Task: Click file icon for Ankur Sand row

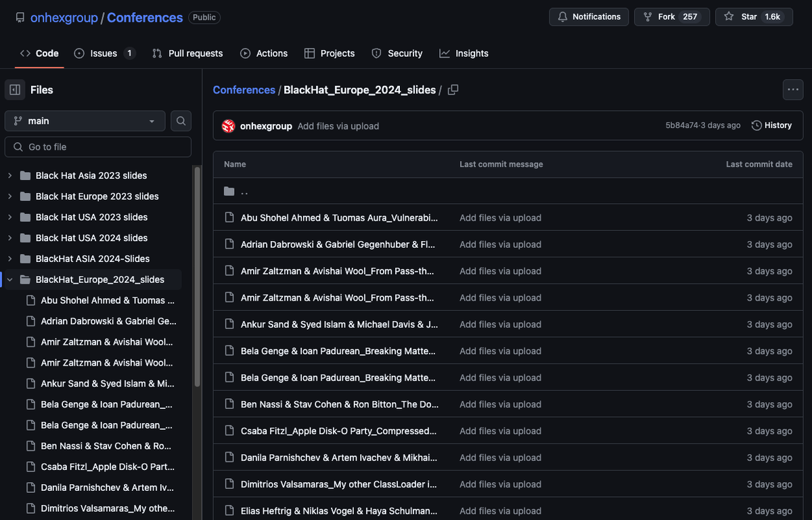Action: tap(229, 324)
